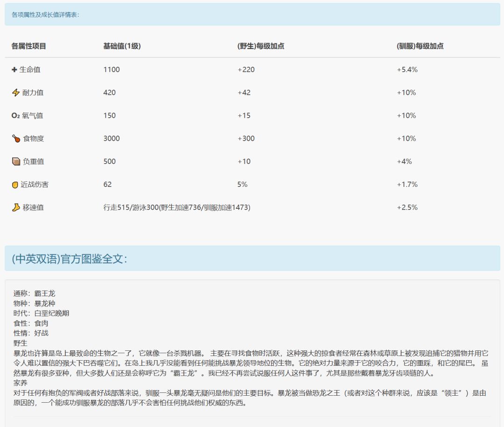Click the paragraph starting 对于任何有抱负的军阀
Image resolution: width=504 pixels, height=427 pixels.
coord(250,398)
